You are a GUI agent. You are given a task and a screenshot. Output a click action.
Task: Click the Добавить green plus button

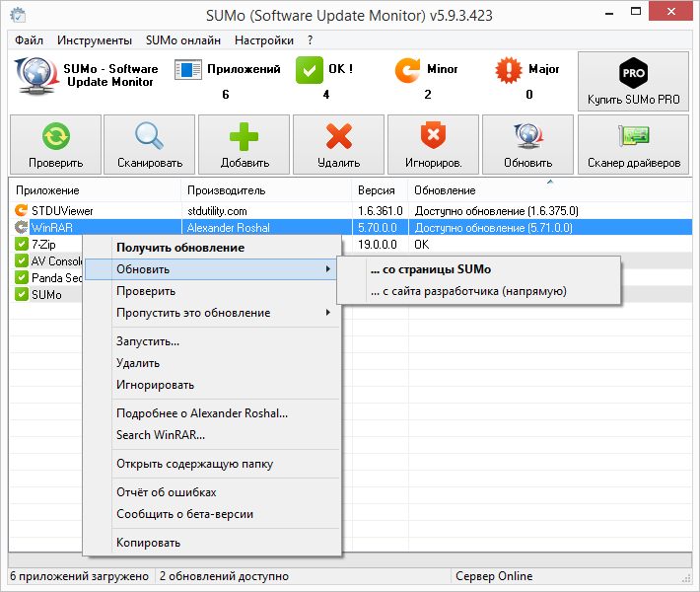pos(245,144)
